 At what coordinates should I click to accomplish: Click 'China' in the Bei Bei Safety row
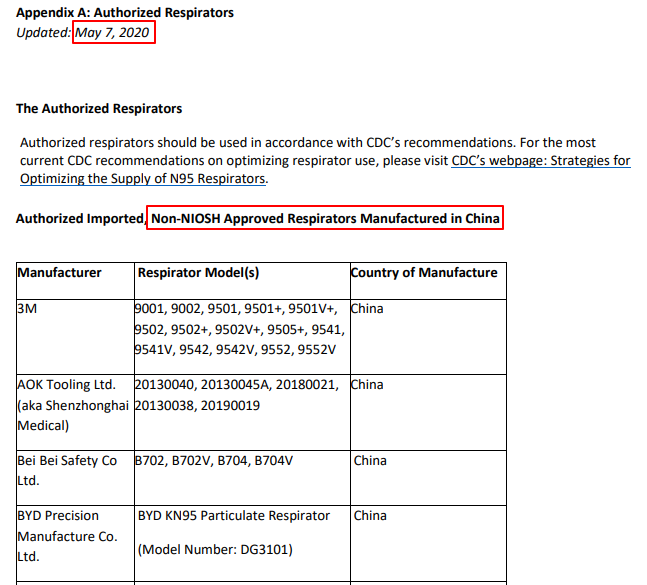tap(370, 460)
